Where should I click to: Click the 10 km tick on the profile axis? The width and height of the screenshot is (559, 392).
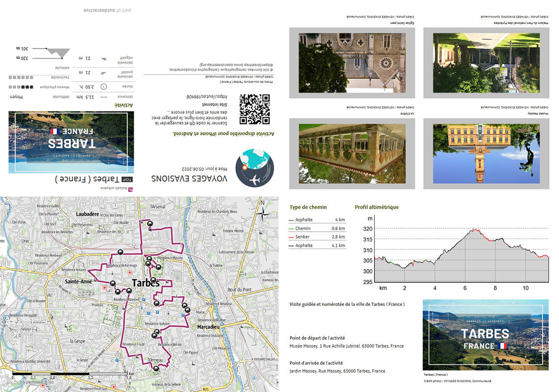pyautogui.click(x=526, y=288)
